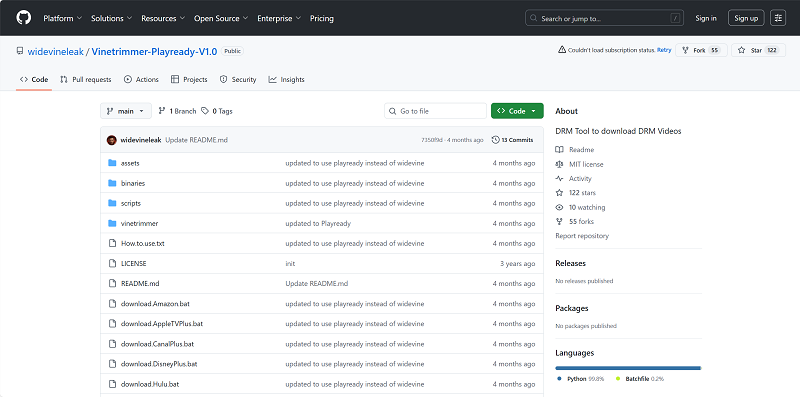Click the 'init' commit message for LICENSE
800x397 pixels.
(x=290, y=263)
